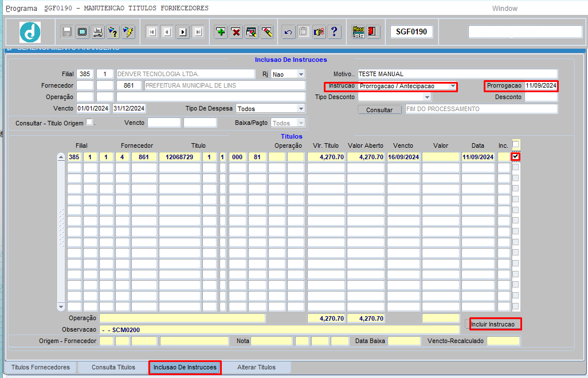This screenshot has width=588, height=378.
Task: Click the pointing hand toolbar icon
Action: (319, 32)
